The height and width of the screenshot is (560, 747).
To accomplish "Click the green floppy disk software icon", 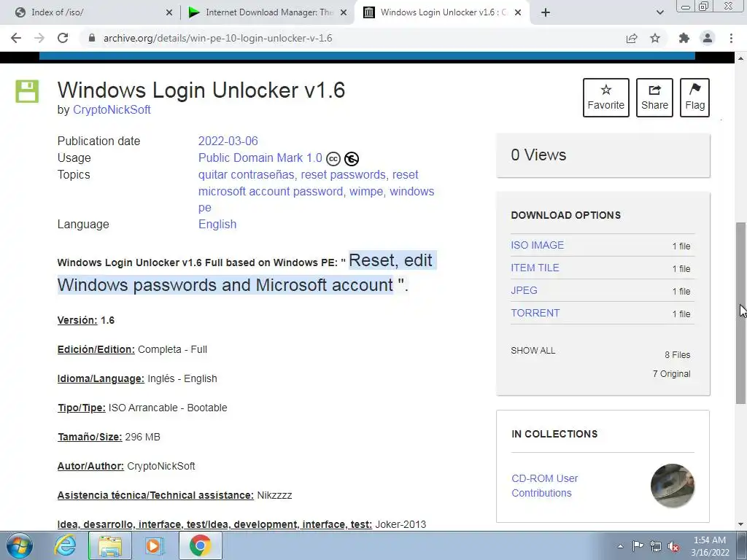I will 27,91.
